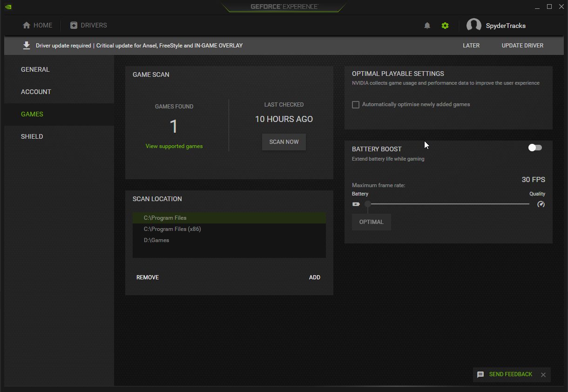Select Account settings section
568x392 pixels.
(59, 92)
